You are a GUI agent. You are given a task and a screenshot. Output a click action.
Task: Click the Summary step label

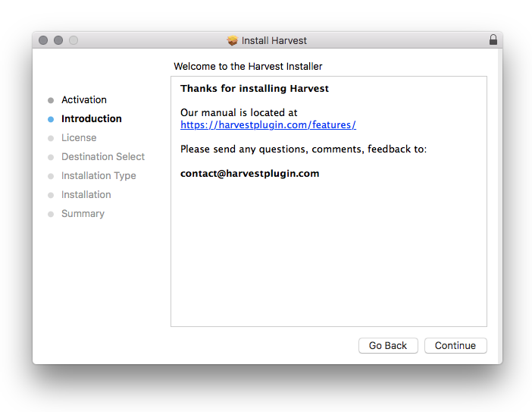pos(83,214)
